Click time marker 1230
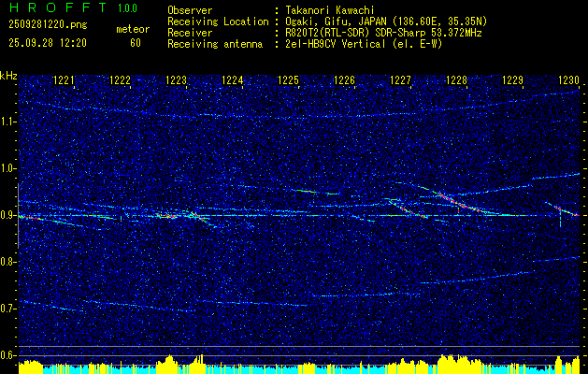This screenshot has height=374, width=588. click(569, 79)
